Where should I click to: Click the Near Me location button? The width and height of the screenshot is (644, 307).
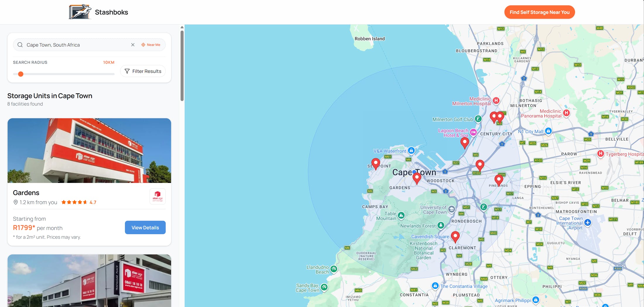[151, 45]
